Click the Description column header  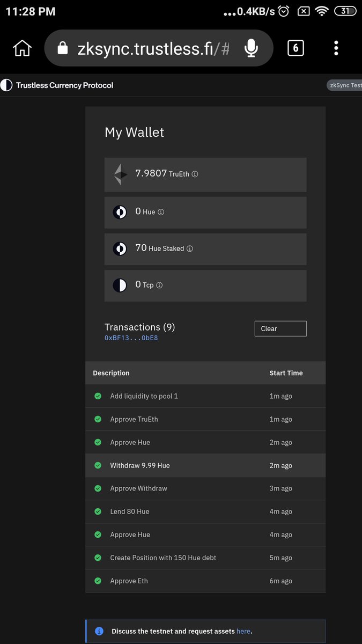pos(111,373)
